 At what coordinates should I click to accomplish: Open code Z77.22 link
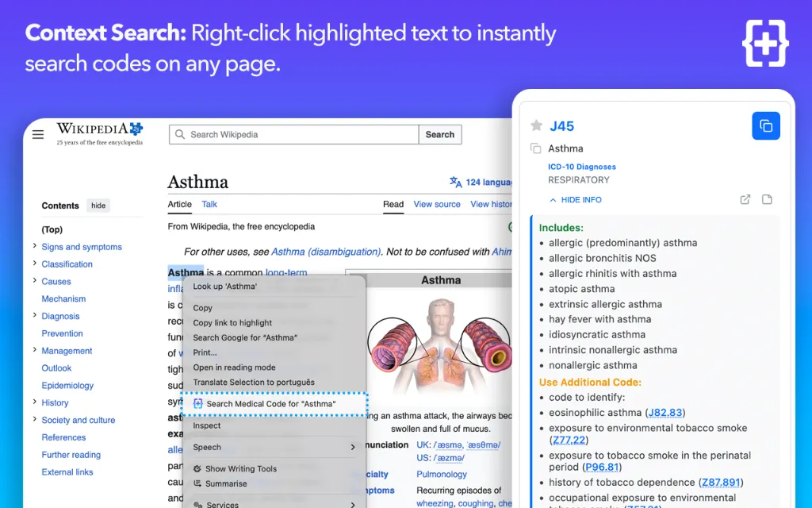coord(569,440)
